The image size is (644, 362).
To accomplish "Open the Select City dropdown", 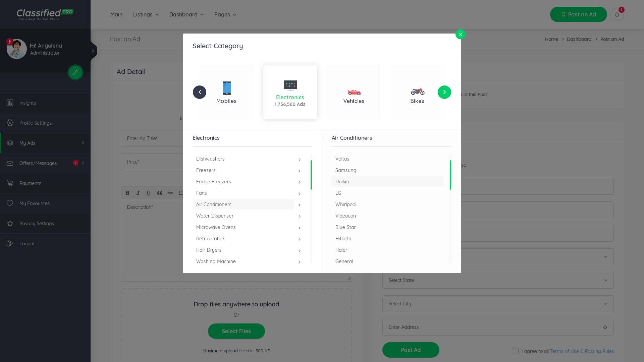I will coord(498,304).
